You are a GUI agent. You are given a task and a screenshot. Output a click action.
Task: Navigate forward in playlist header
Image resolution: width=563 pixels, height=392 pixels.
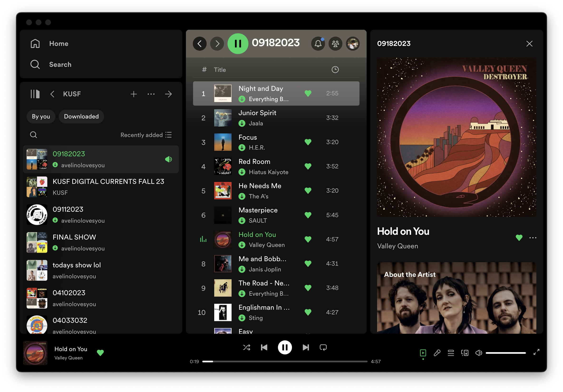(217, 44)
